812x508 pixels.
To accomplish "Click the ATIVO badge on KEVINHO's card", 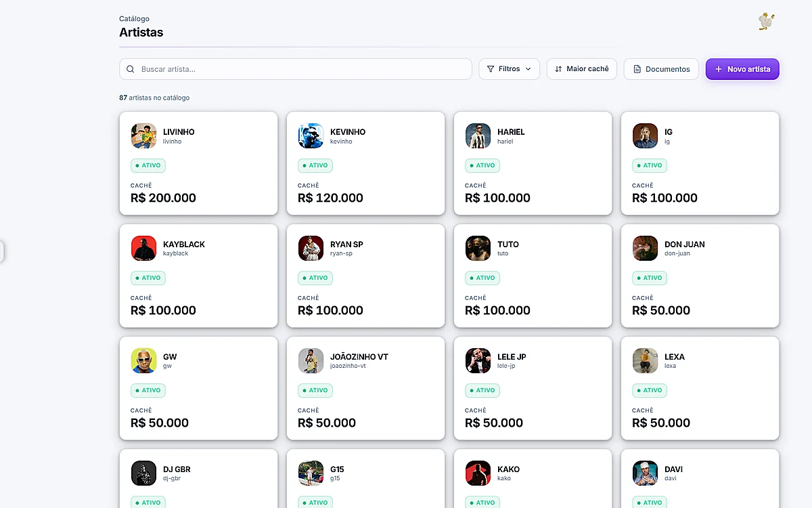I will coord(315,165).
